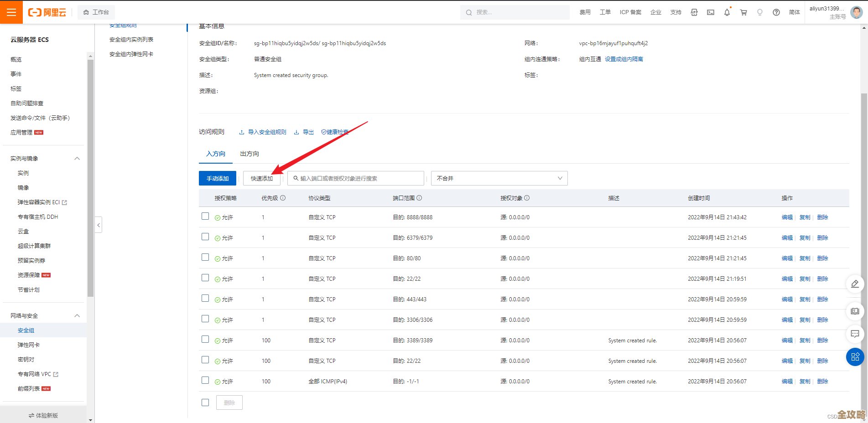Click the floating edit pencil icon

(855, 284)
